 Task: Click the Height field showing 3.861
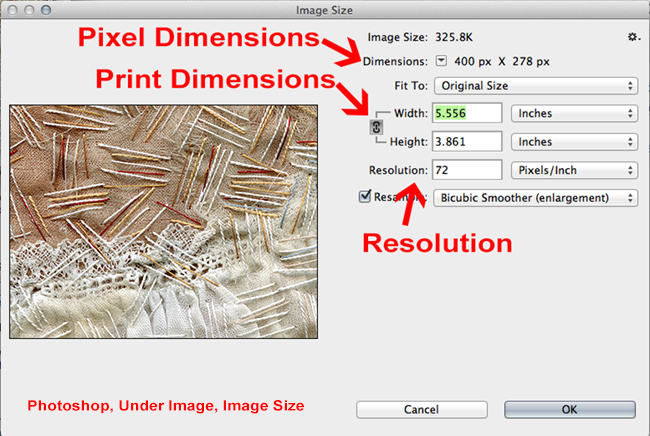tap(466, 142)
